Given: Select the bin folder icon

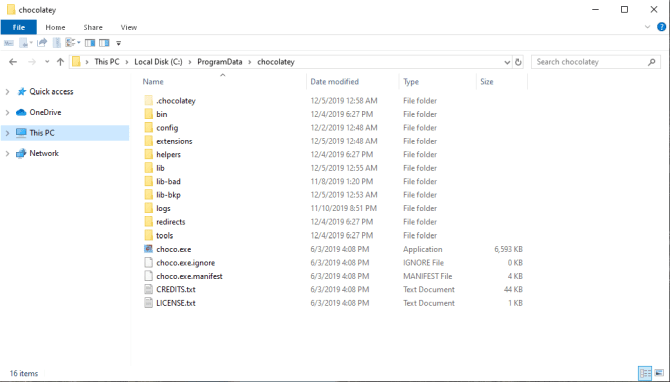Looking at the screenshot, I should [x=148, y=114].
